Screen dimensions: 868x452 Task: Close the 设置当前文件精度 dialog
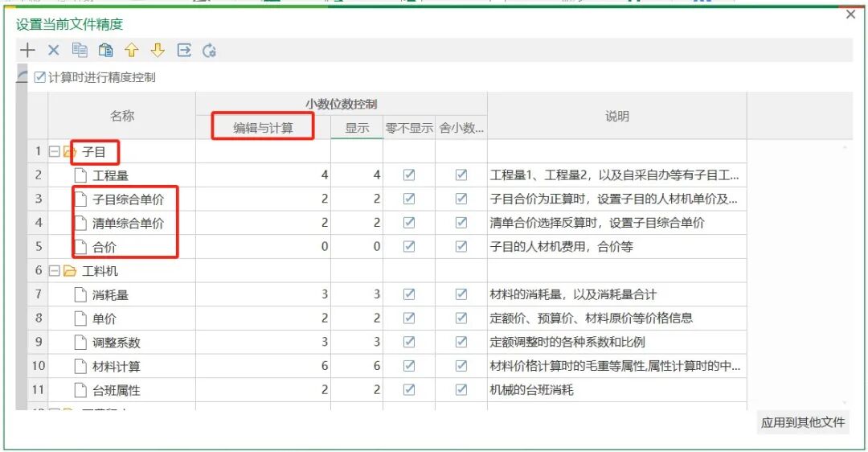tap(851, 15)
